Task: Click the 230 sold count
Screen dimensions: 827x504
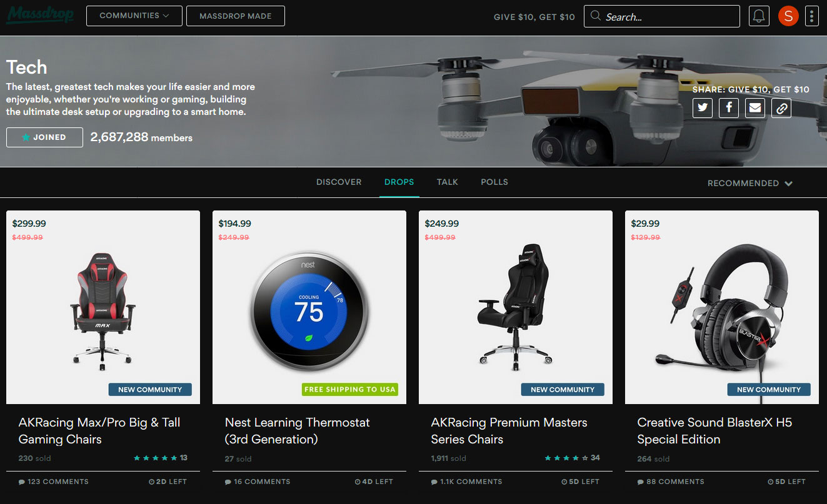Action: coord(35,458)
